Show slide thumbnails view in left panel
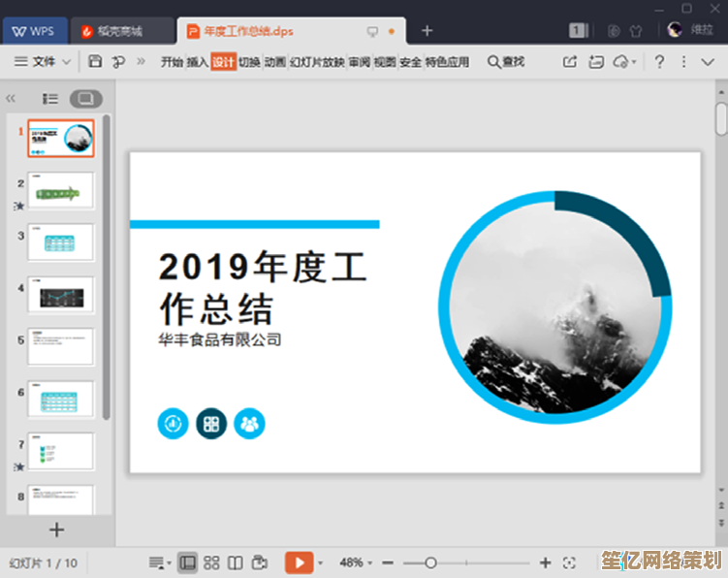This screenshot has width=728, height=578. [85, 98]
